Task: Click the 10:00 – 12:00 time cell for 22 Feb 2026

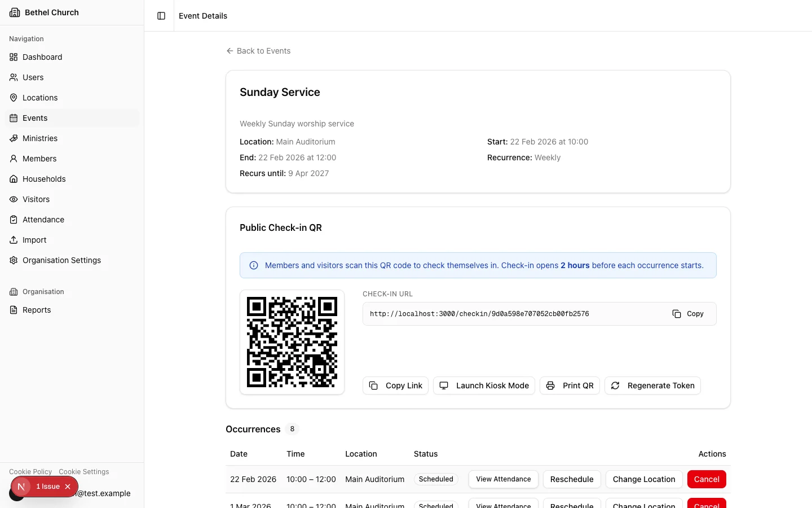Action: pyautogui.click(x=311, y=479)
